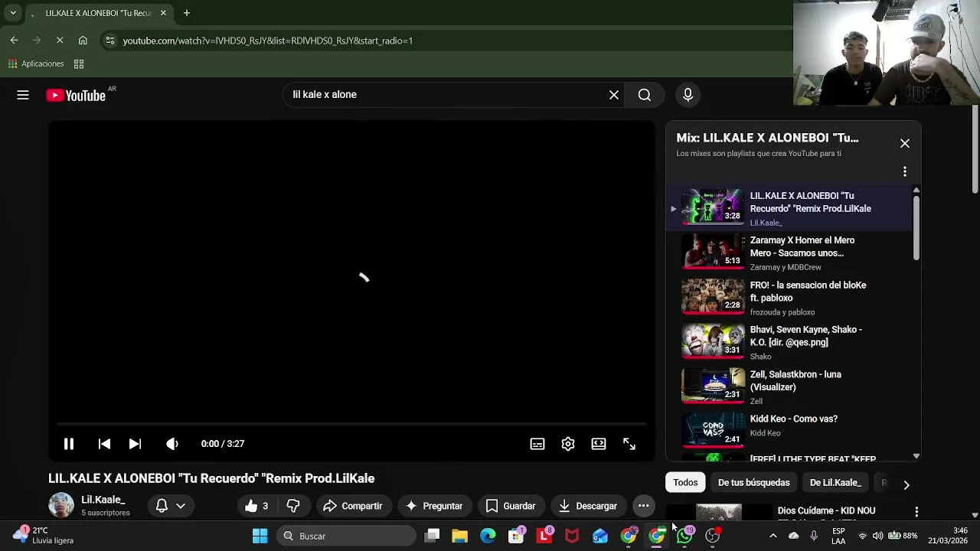The width and height of the screenshot is (980, 551).
Task: Clear the search box text
Action: (614, 95)
